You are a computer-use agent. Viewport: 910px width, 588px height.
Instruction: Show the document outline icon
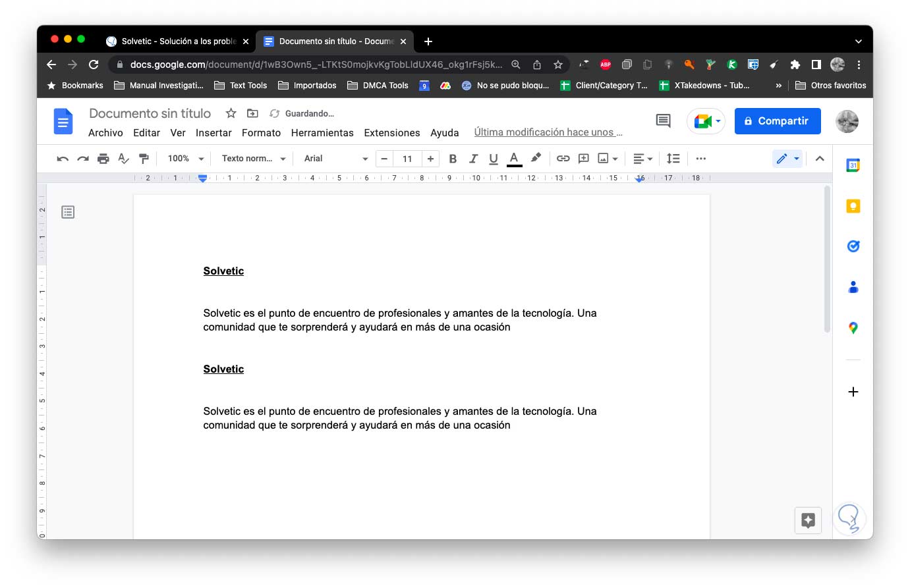point(68,212)
